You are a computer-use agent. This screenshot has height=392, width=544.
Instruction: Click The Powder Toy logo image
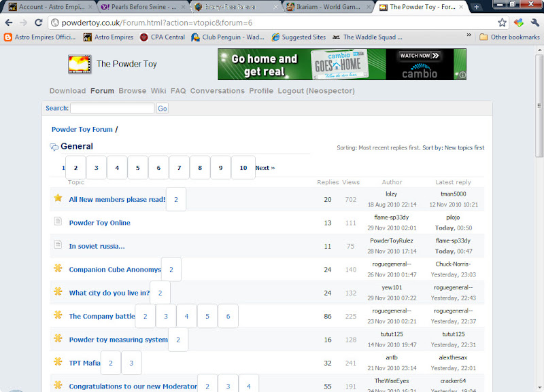pyautogui.click(x=80, y=64)
